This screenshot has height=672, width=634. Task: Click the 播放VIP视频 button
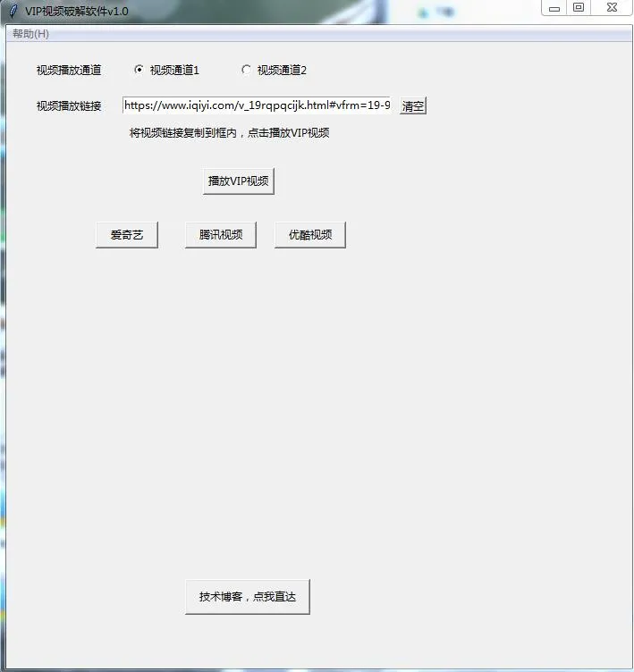point(239,181)
